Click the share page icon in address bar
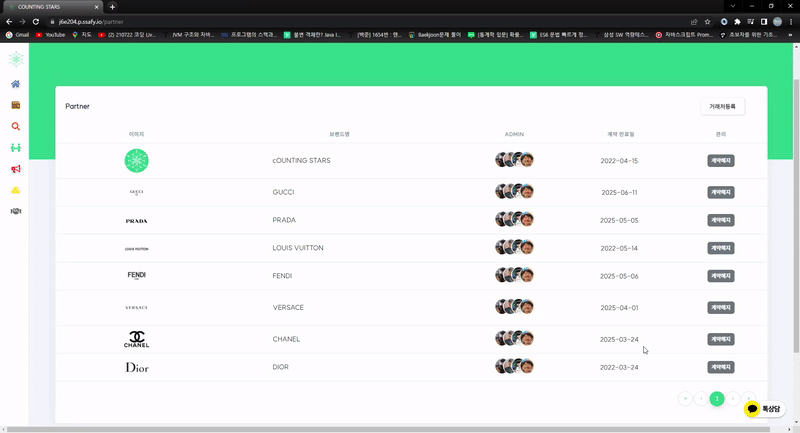 (694, 22)
